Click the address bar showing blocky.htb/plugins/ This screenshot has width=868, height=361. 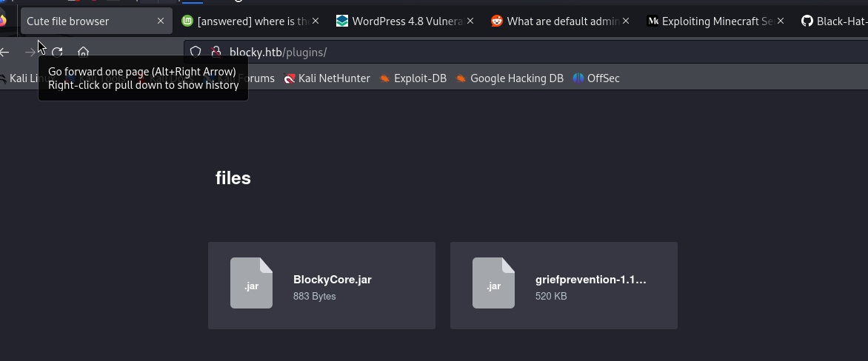click(x=518, y=52)
